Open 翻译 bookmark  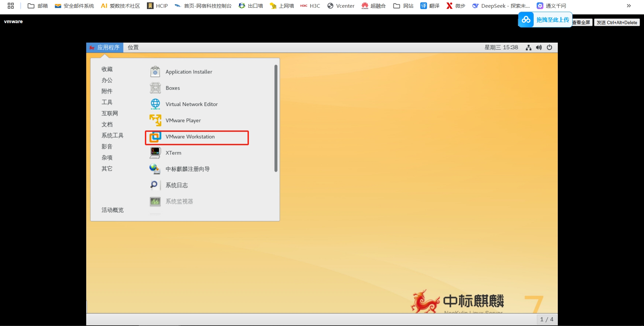pos(430,6)
